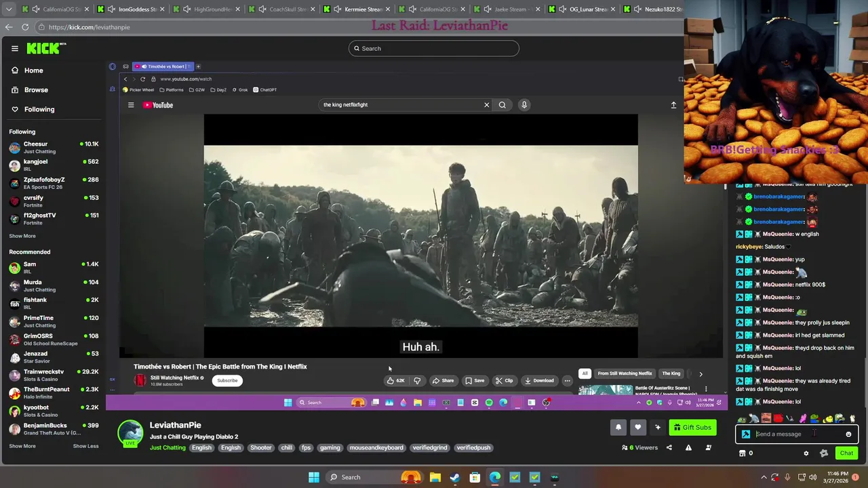The height and width of the screenshot is (488, 868).
Task: Reload the kick.com page
Action: tap(25, 27)
